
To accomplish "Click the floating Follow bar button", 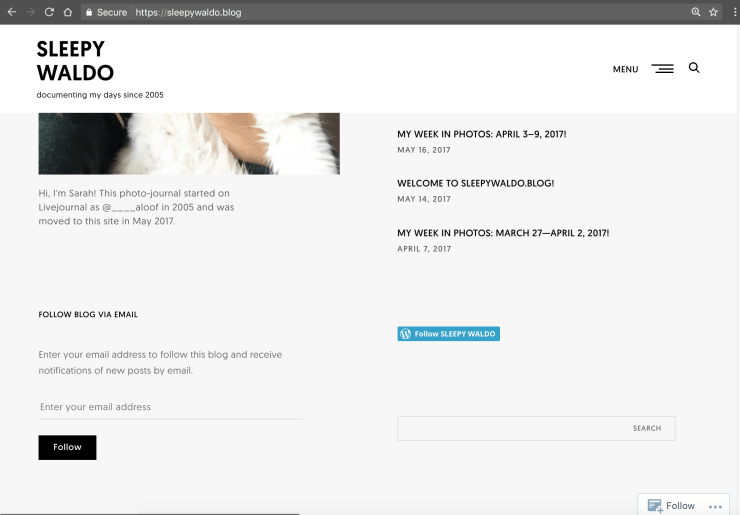I will point(671,506).
